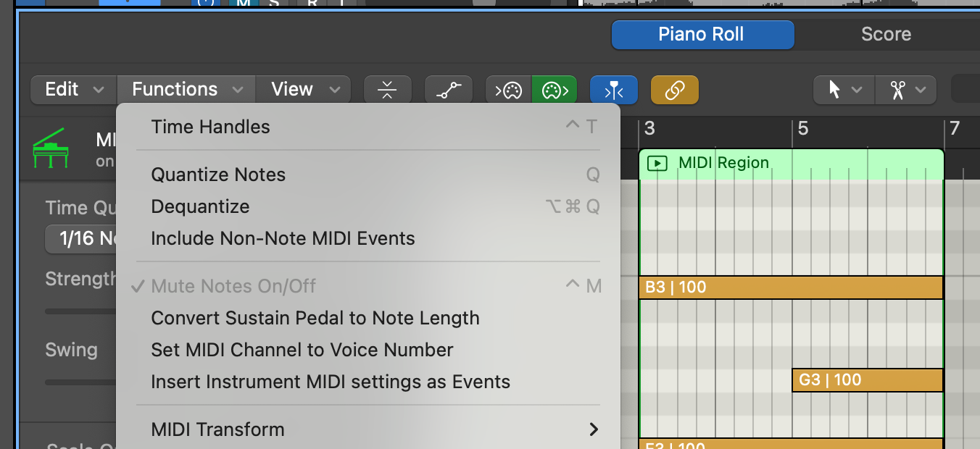980x449 pixels.
Task: Click the collapse mode icon button
Action: [388, 90]
